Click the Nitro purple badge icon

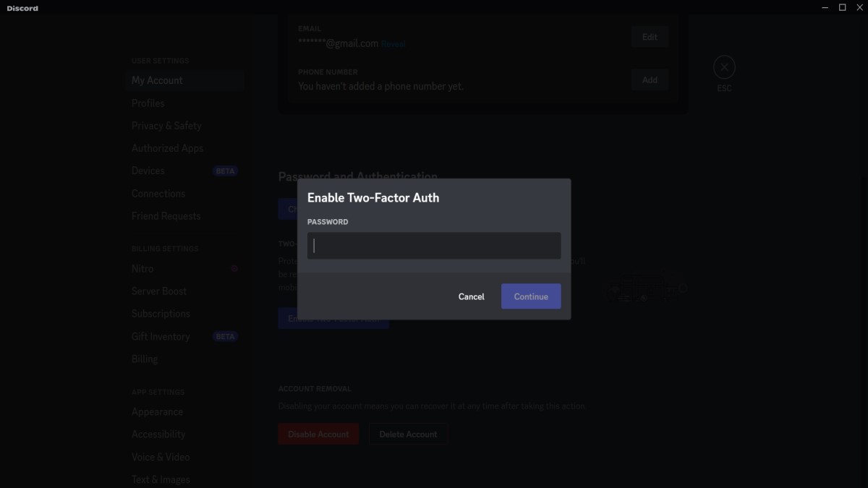point(234,268)
